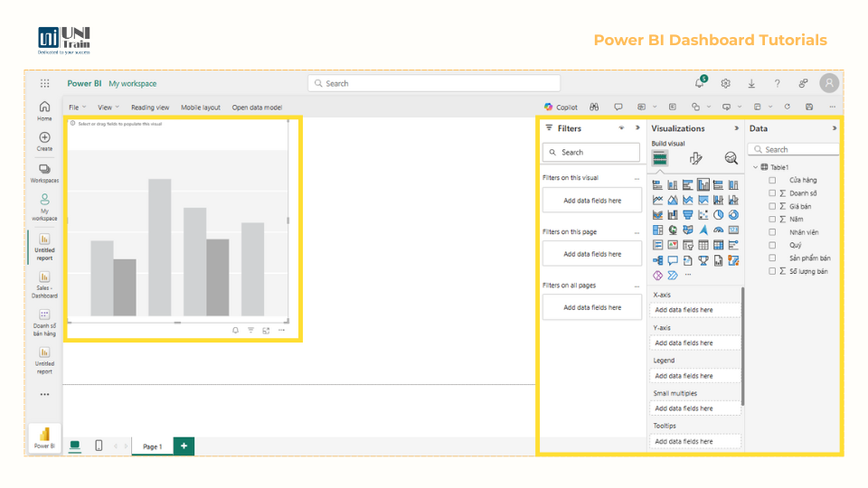Check the Số lượng bán field
868x488 pixels.
(772, 271)
